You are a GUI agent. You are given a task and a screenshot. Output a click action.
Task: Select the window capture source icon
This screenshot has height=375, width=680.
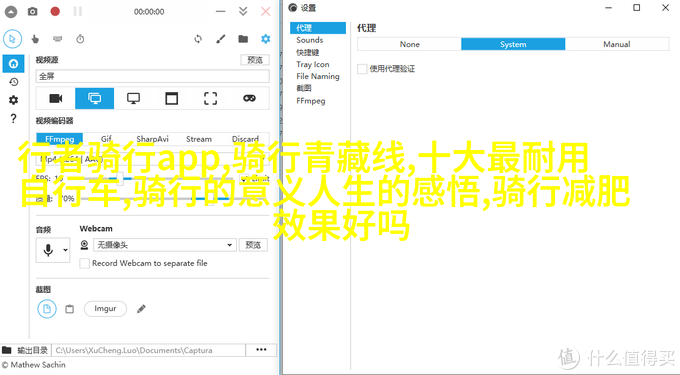click(x=172, y=98)
